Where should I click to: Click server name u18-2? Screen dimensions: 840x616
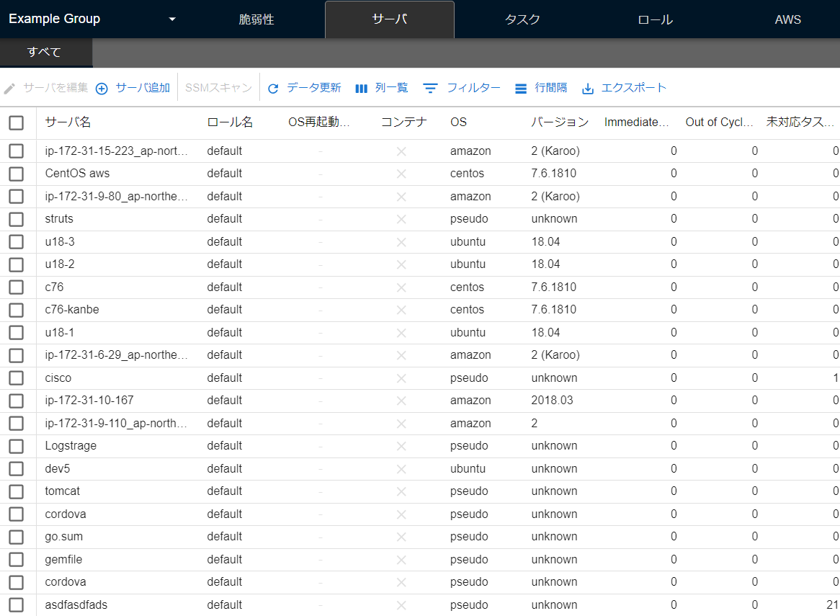60,264
